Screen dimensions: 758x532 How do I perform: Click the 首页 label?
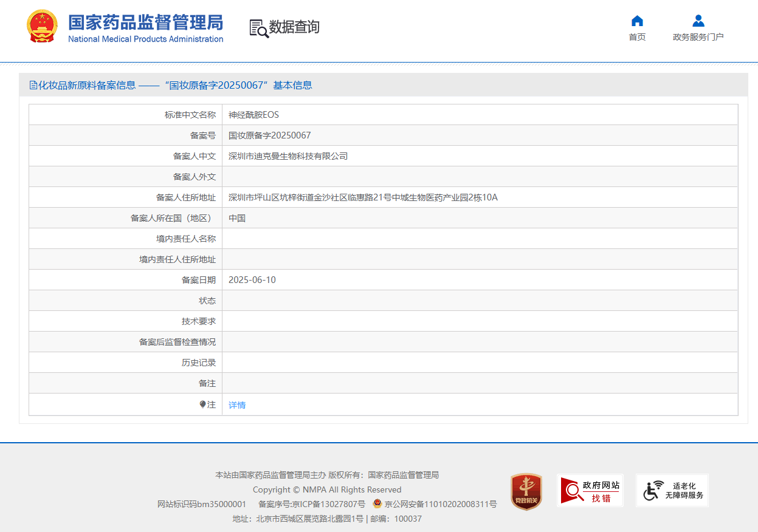point(637,37)
